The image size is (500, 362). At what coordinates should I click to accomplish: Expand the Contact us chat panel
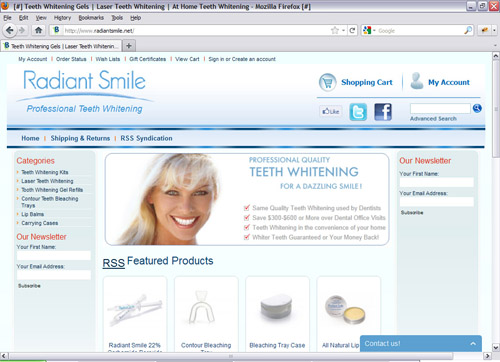(x=421, y=343)
